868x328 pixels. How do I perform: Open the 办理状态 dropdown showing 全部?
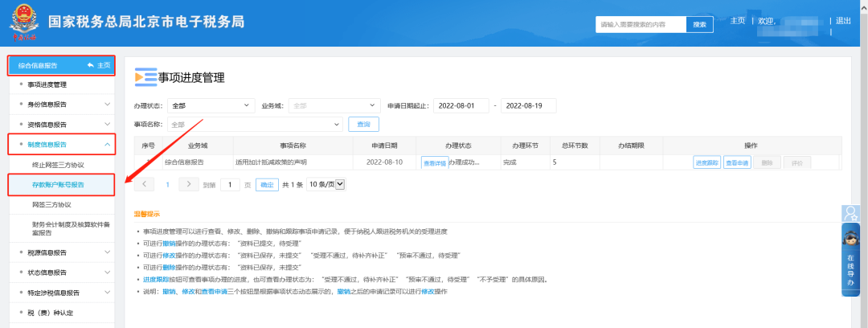tap(211, 105)
